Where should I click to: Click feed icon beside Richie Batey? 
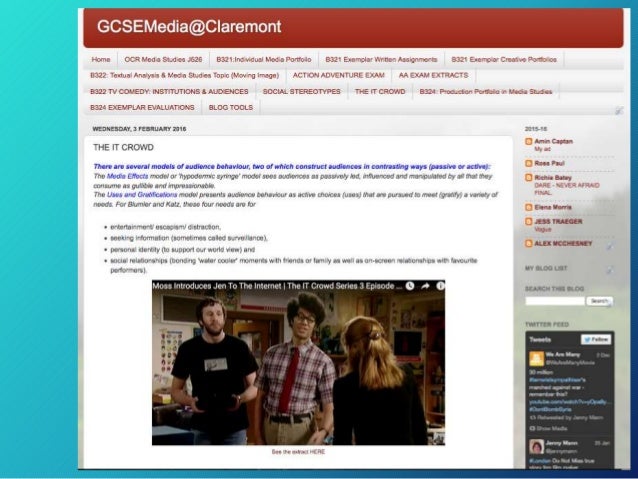[529, 178]
